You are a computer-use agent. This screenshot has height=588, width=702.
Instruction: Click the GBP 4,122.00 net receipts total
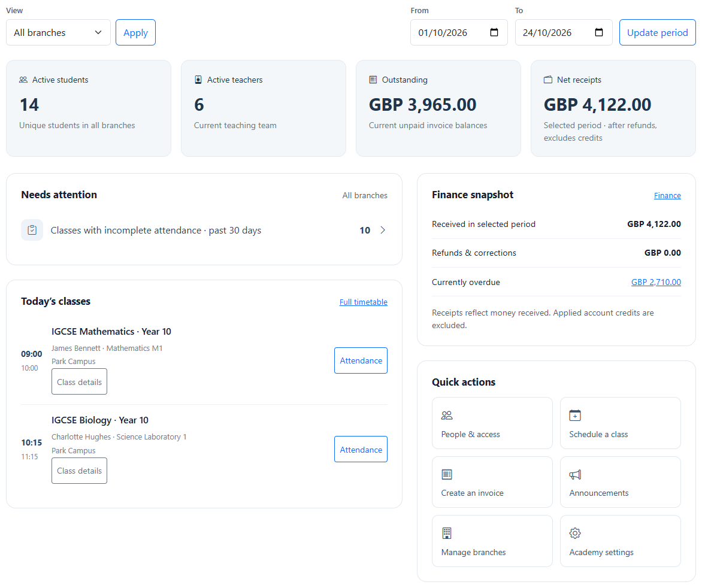click(597, 105)
